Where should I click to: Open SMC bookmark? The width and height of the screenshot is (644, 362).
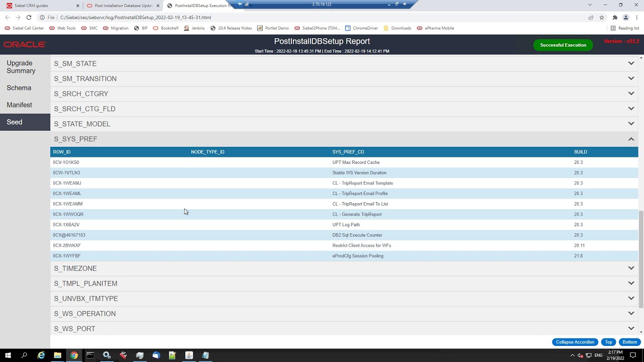point(89,28)
